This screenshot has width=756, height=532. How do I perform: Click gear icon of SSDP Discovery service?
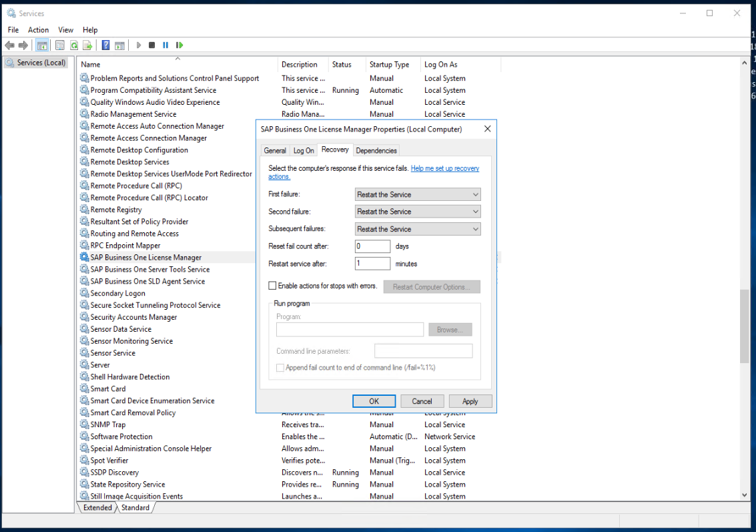click(84, 472)
